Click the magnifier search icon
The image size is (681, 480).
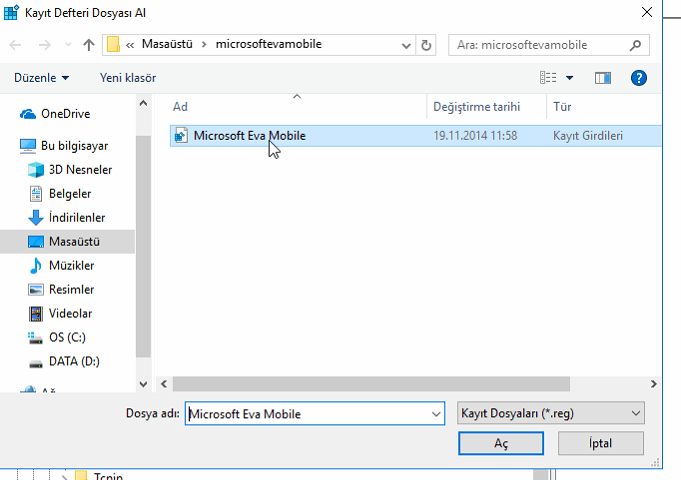pos(635,45)
